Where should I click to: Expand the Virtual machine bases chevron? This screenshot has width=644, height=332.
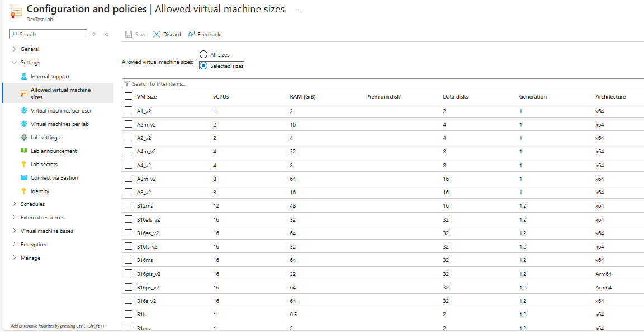click(15, 231)
